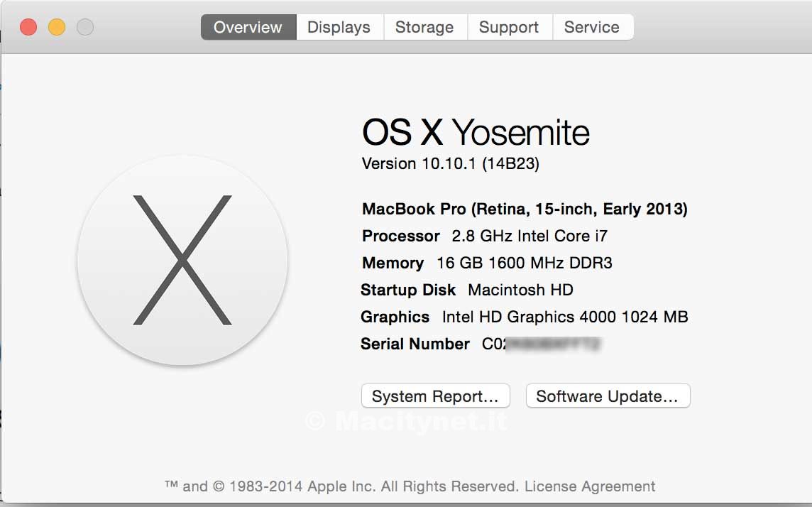Open System Report
Viewport: 812px width, 507px height.
point(435,396)
